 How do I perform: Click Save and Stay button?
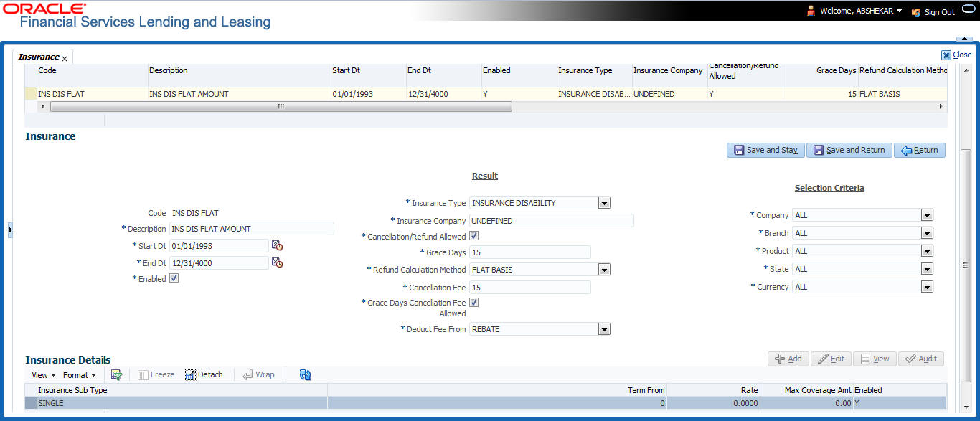(765, 150)
